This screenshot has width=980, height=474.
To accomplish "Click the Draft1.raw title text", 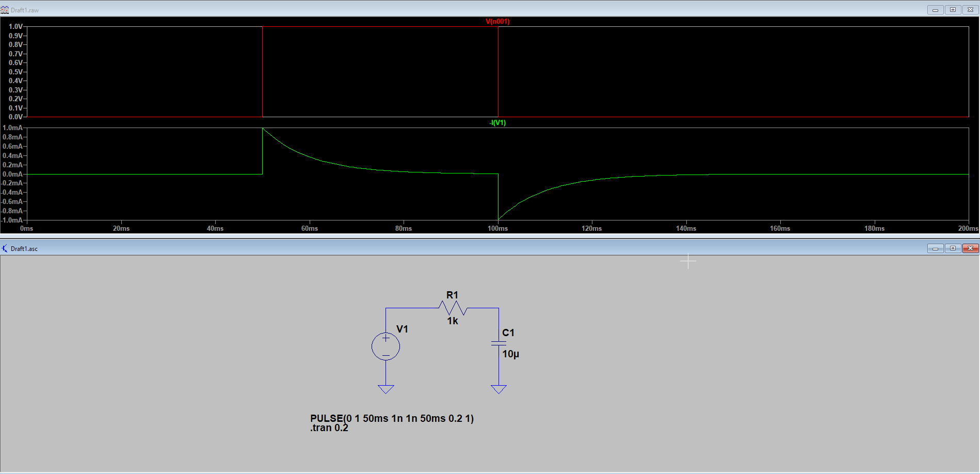I will tap(25, 10).
